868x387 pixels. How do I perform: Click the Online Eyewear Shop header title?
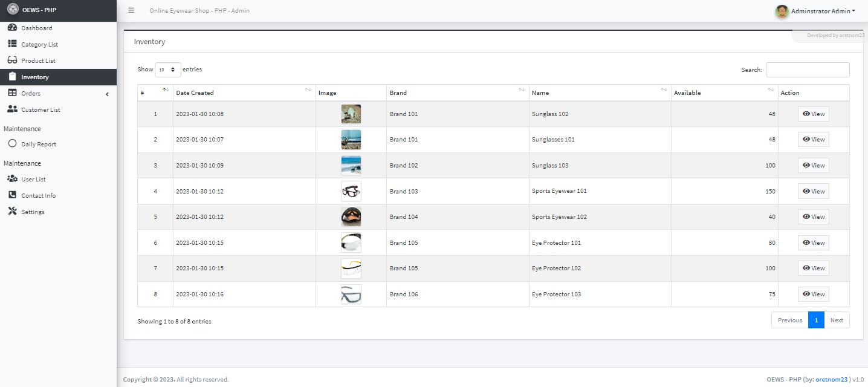pos(199,11)
